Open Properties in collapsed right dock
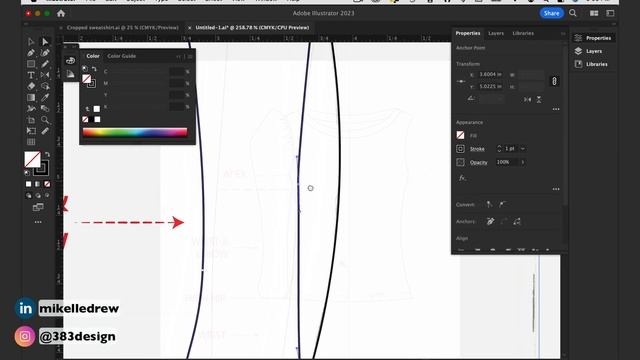Screen dimensions: 640x360 pyautogui.click(x=593, y=38)
